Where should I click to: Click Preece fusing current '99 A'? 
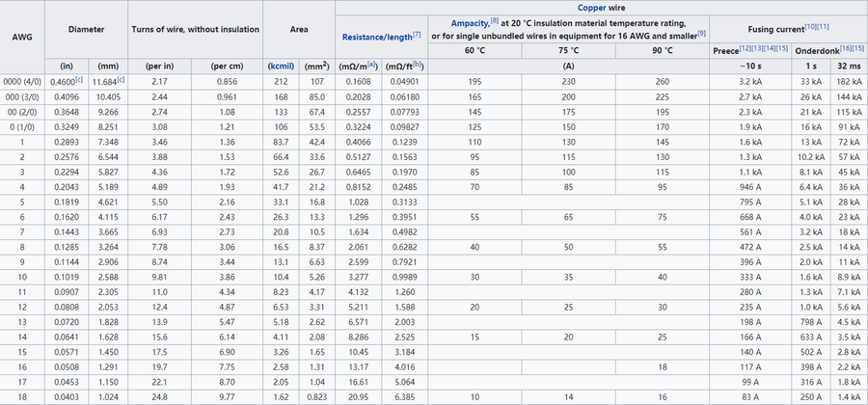[x=750, y=382]
